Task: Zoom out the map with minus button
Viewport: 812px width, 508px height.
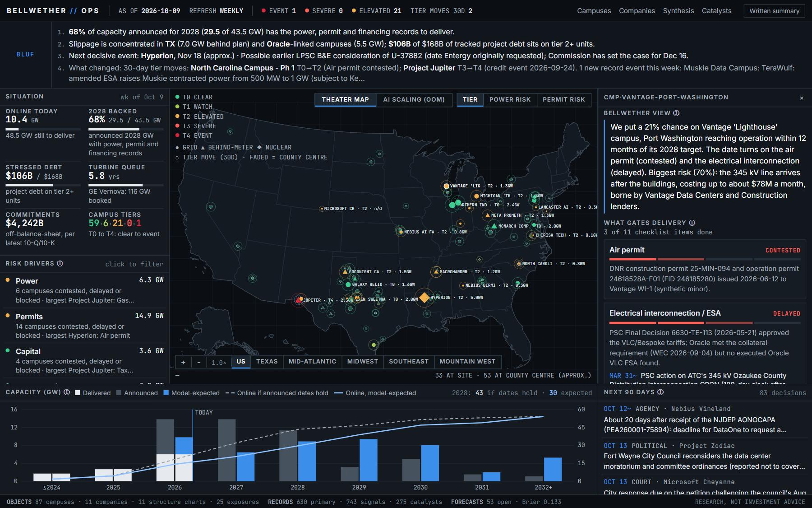Action: point(198,362)
